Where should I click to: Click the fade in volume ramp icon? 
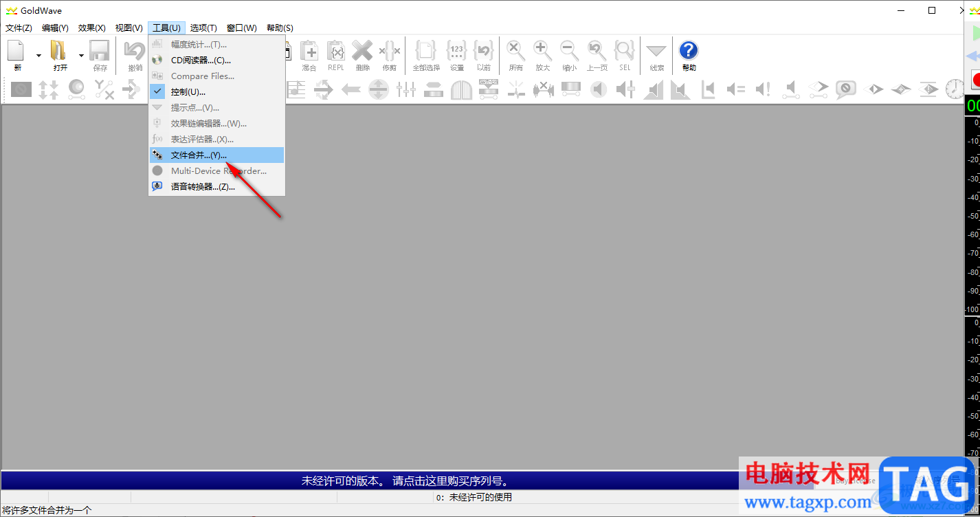pos(653,89)
